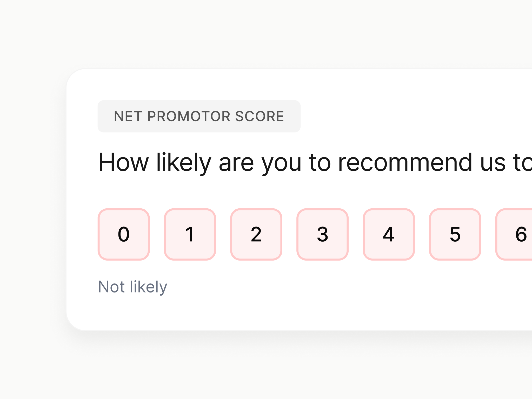Click the "SCORE" word in gray tag
This screenshot has height=399, width=532.
tap(259, 116)
